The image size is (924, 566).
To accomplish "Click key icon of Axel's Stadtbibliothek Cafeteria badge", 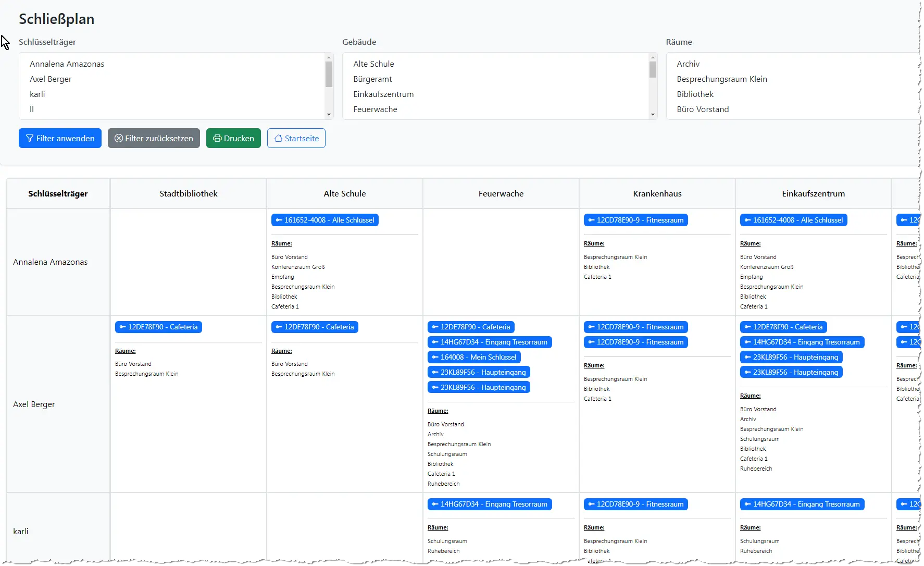I will tap(122, 327).
